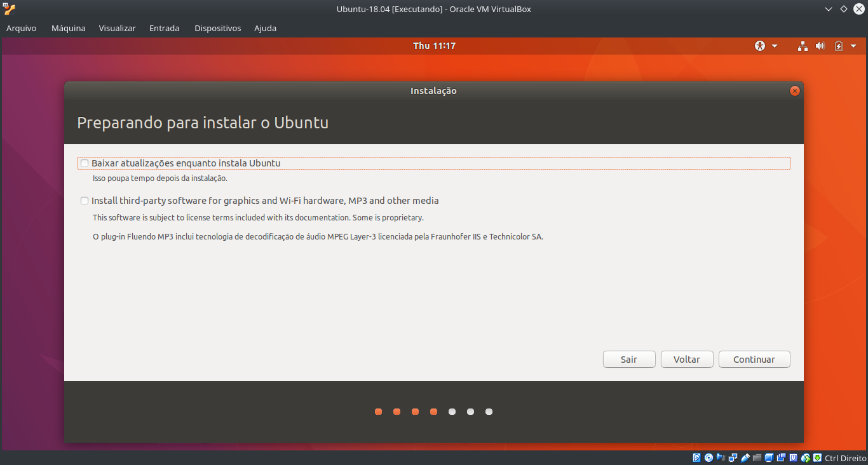Click the USB devices icon in VirtualBox status bar
Image resolution: width=868 pixels, height=465 pixels.
coord(745,457)
